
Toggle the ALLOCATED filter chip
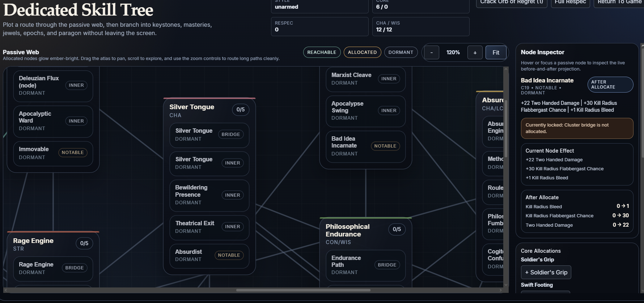tap(362, 52)
